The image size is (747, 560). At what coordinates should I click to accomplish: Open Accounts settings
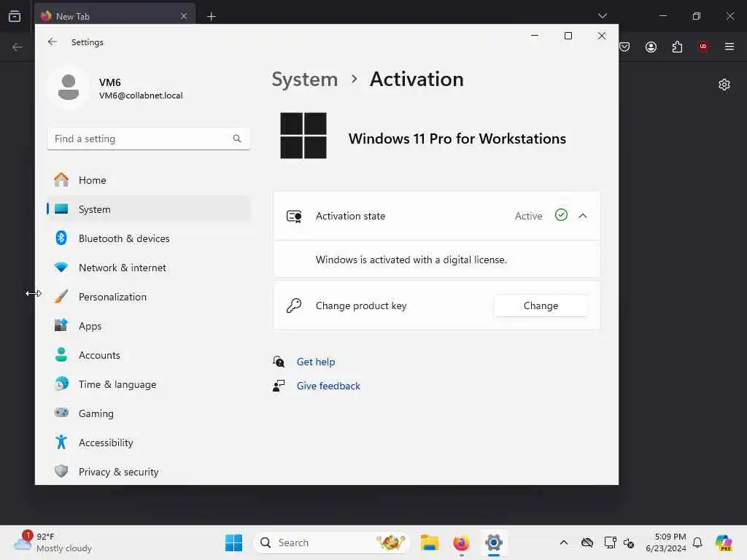point(149,355)
